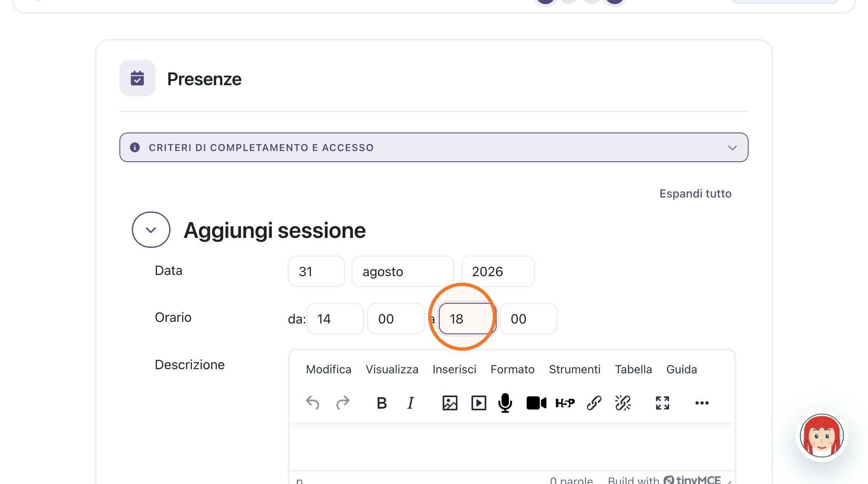Image resolution: width=868 pixels, height=484 pixels.
Task: Click the info icon in the completion criteria bar
Action: pos(135,147)
